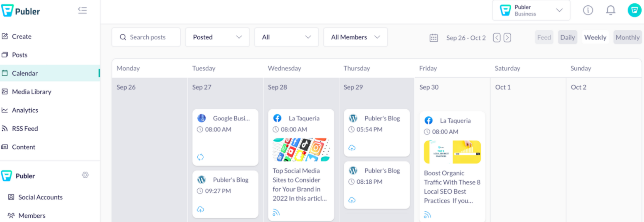Click the Search posts field

click(146, 37)
